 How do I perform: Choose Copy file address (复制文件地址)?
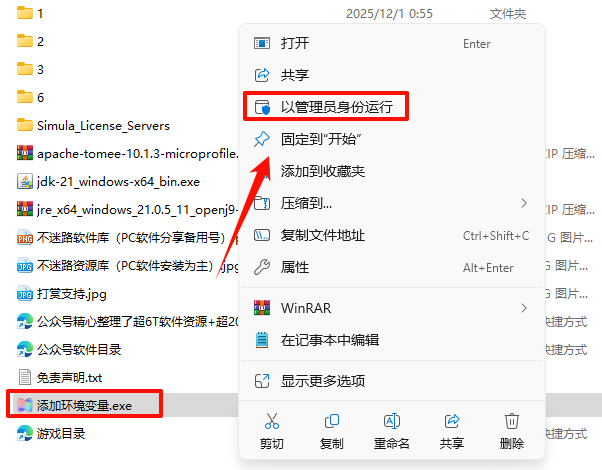(x=392, y=235)
